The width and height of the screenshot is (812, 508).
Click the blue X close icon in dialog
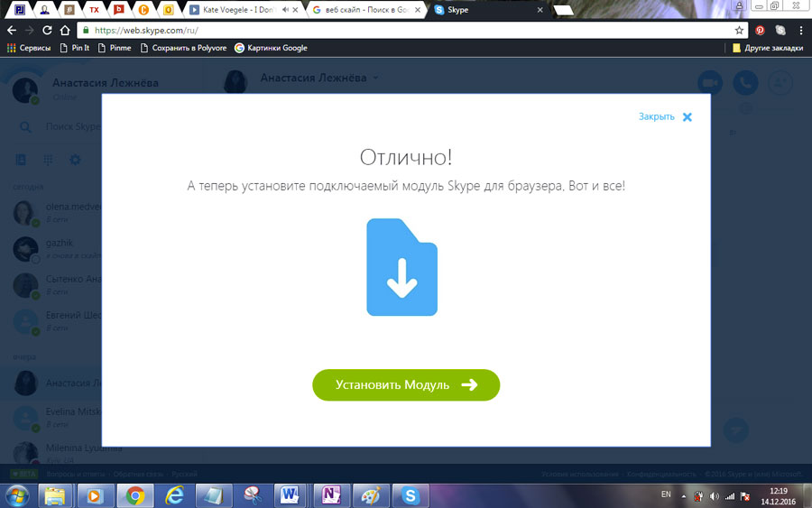click(687, 117)
